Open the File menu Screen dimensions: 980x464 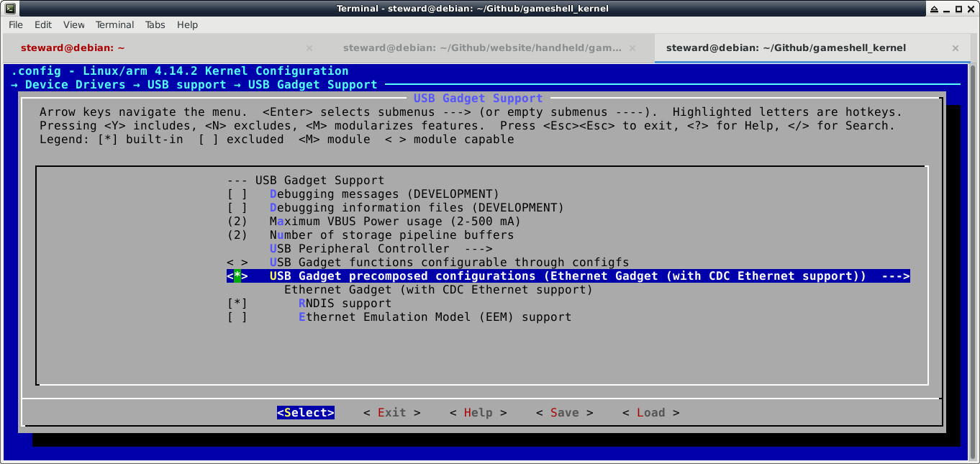click(16, 24)
